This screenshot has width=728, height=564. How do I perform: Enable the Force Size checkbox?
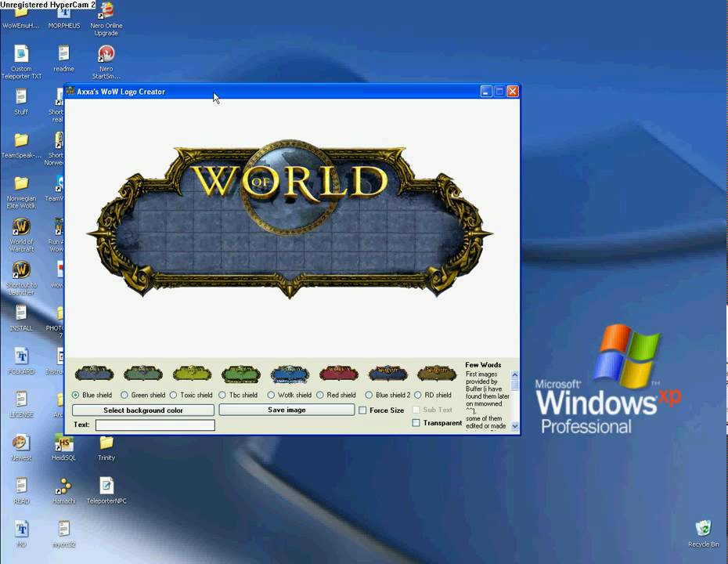point(362,410)
